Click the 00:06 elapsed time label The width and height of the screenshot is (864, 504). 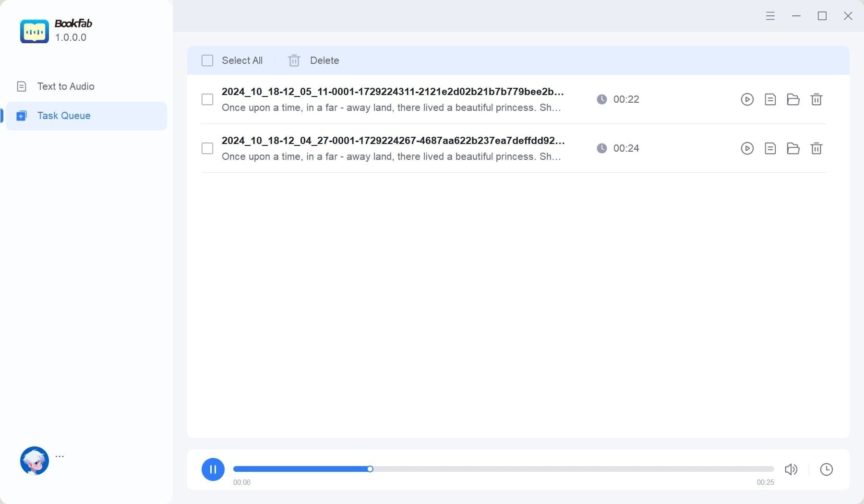(242, 482)
